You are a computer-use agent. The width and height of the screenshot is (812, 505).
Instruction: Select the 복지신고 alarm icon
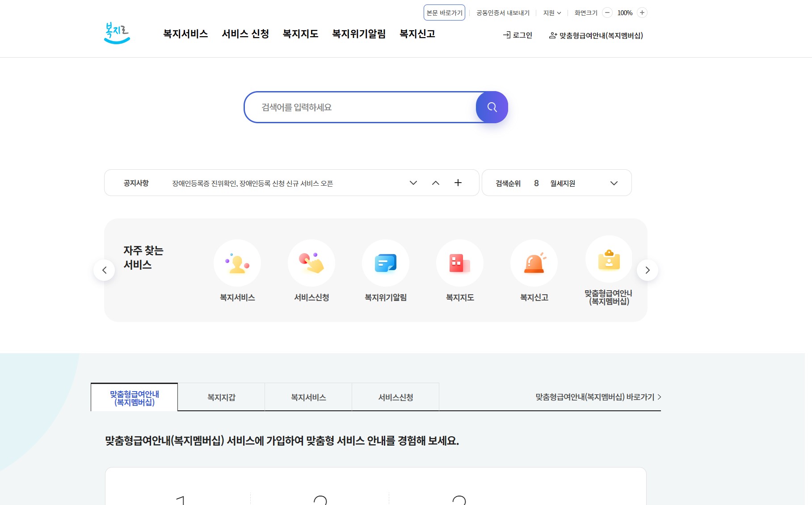point(534,263)
